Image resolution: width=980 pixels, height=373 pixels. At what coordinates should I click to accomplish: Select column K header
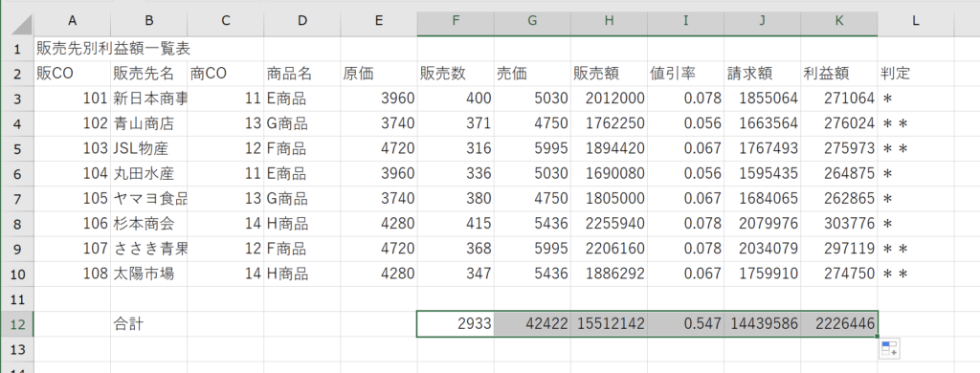(x=838, y=21)
